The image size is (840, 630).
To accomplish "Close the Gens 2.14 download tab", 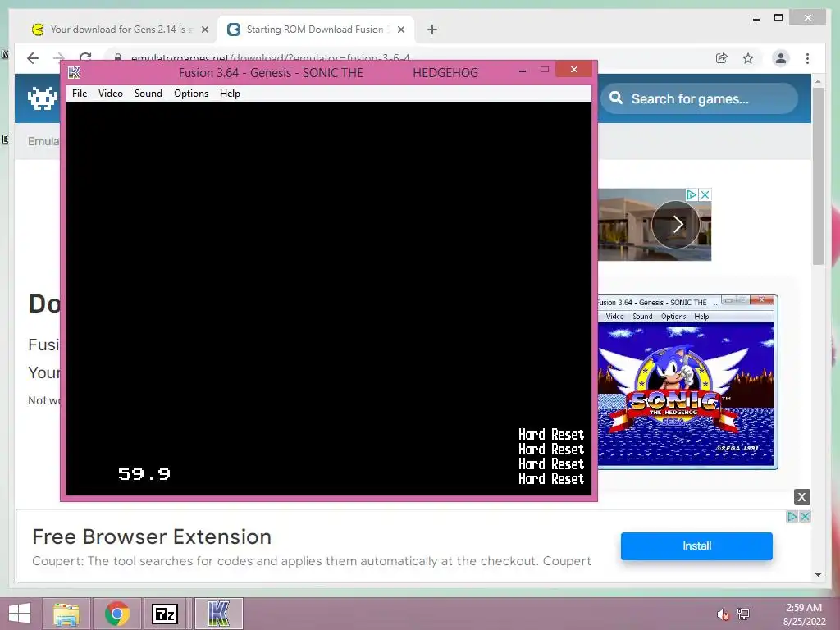I will click(204, 30).
